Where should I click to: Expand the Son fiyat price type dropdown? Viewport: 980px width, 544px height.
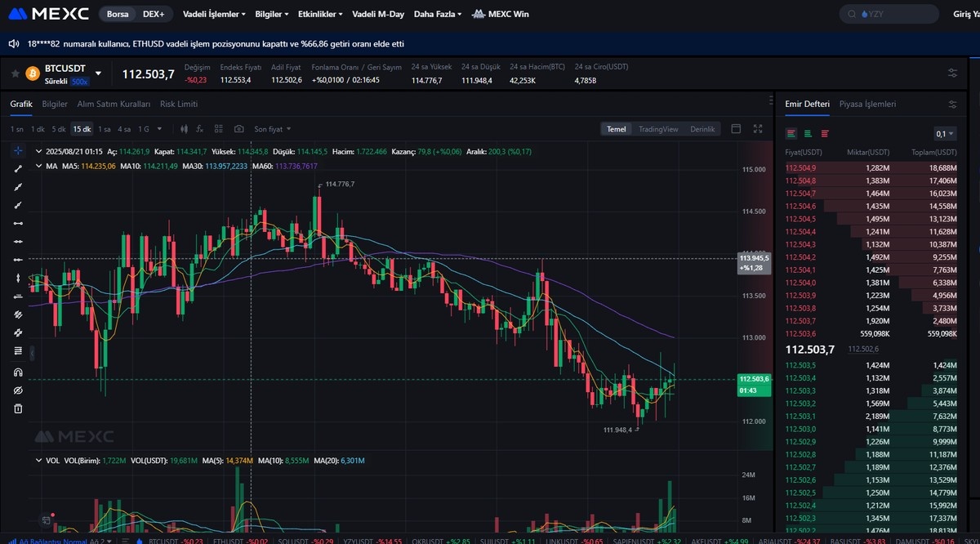tap(272, 129)
